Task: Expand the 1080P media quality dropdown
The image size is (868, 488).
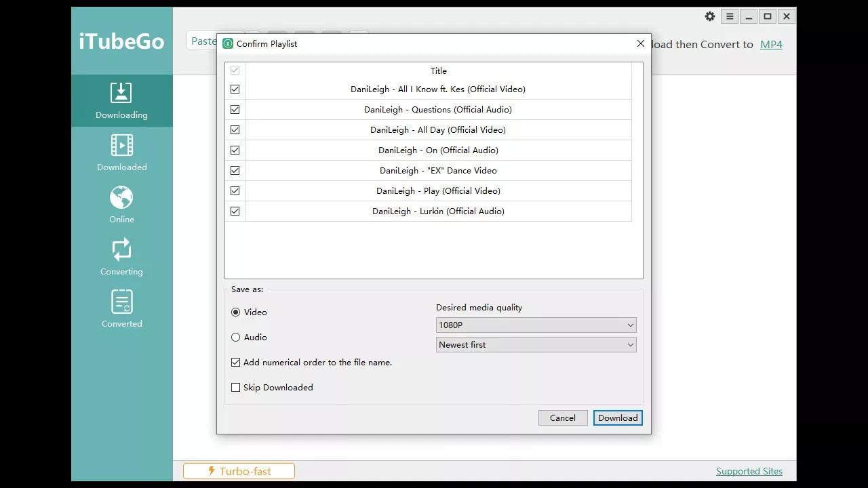Action: [x=536, y=325]
